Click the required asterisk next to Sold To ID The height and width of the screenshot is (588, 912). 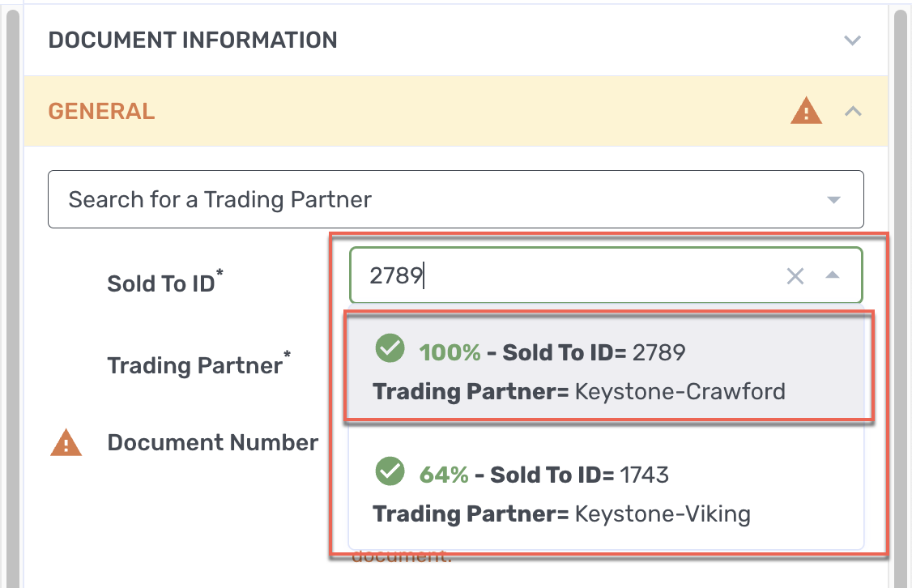tap(220, 273)
